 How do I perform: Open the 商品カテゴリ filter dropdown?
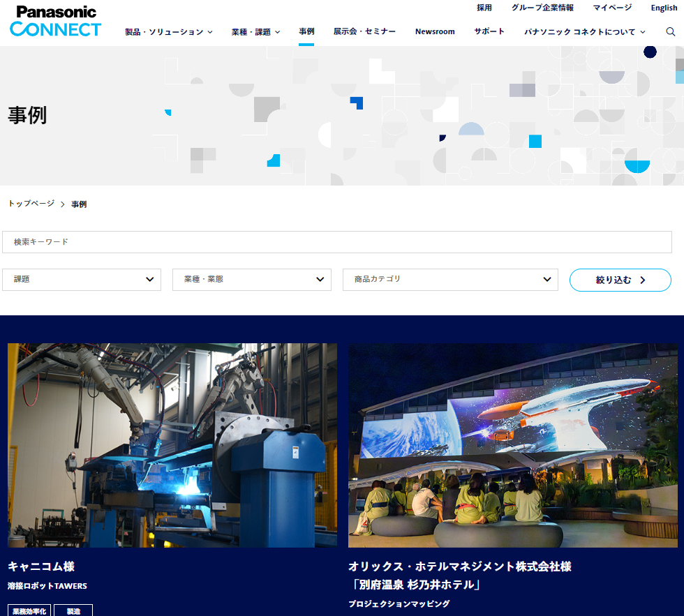point(450,280)
